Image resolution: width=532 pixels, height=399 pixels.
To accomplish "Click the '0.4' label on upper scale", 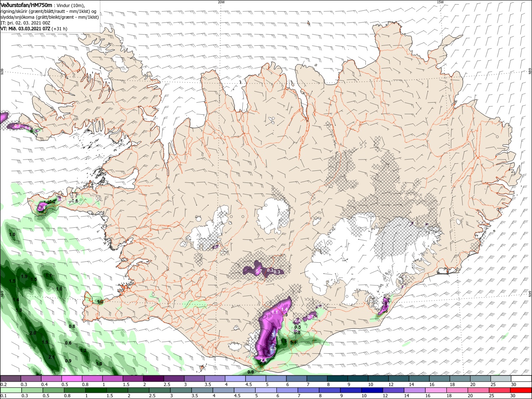I will tap(44, 384).
